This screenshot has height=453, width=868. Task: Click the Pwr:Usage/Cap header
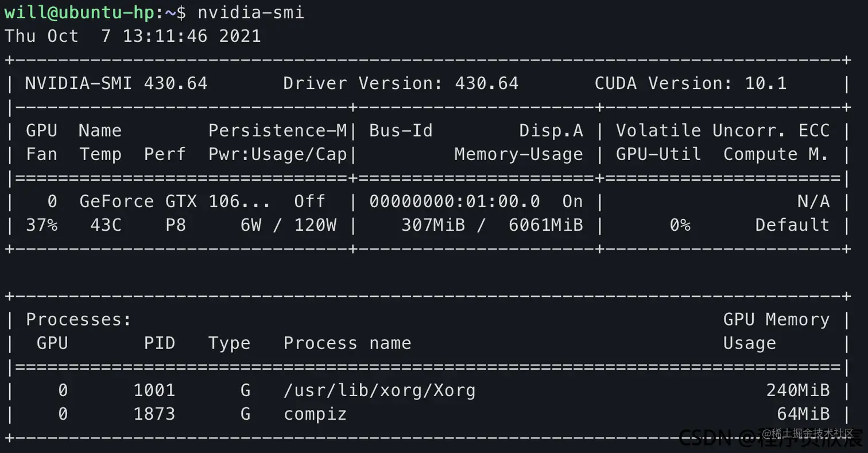pyautogui.click(x=278, y=154)
